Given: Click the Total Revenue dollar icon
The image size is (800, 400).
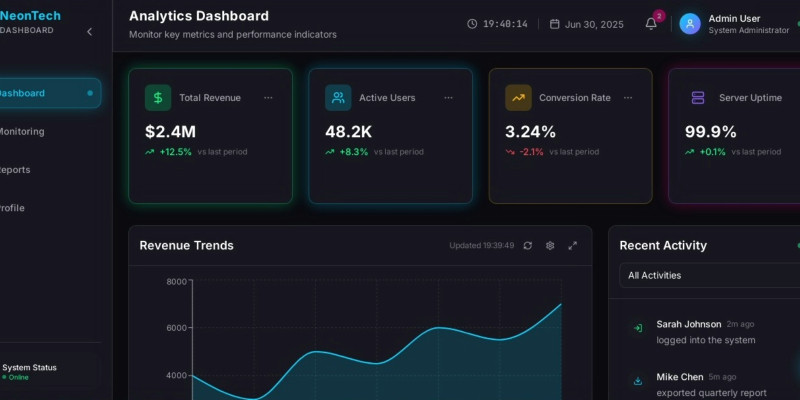Looking at the screenshot, I should [x=157, y=98].
